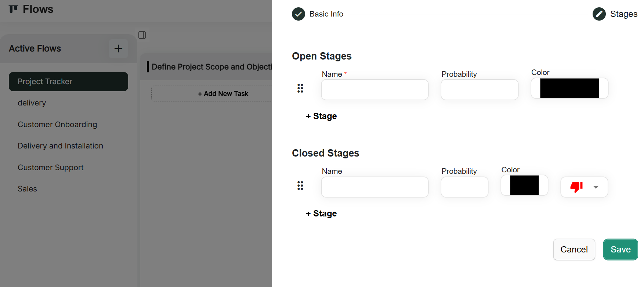Screen dimensions: 644x287
Task: Select the Sales flow
Action: pos(28,189)
